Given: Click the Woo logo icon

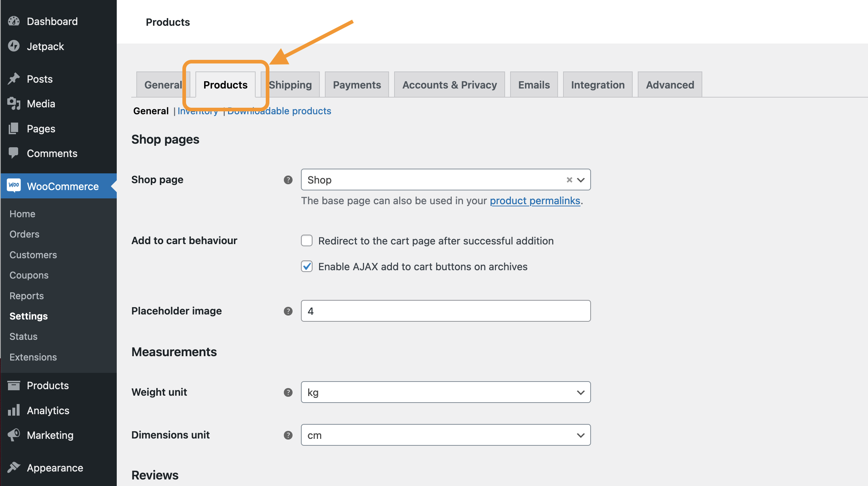Looking at the screenshot, I should [14, 186].
